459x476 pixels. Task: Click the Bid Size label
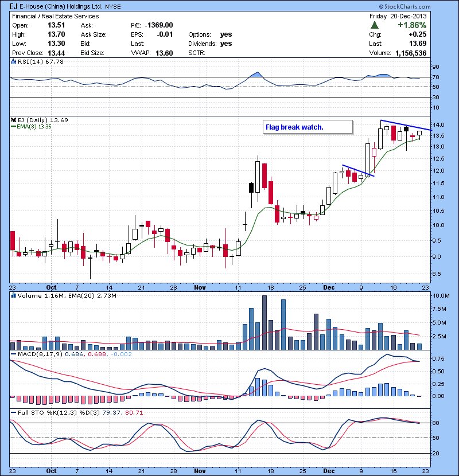92,53
